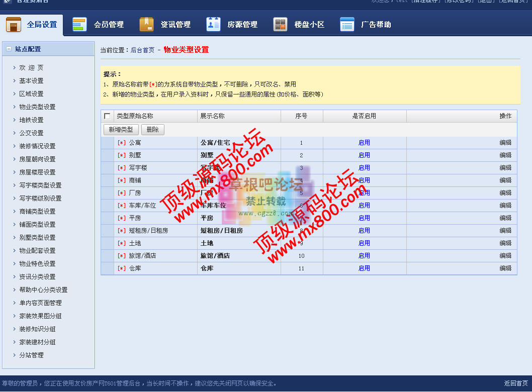This screenshot has height=392, width=532.
Task: Toggle the select-all checkbox in table header
Action: click(x=107, y=116)
